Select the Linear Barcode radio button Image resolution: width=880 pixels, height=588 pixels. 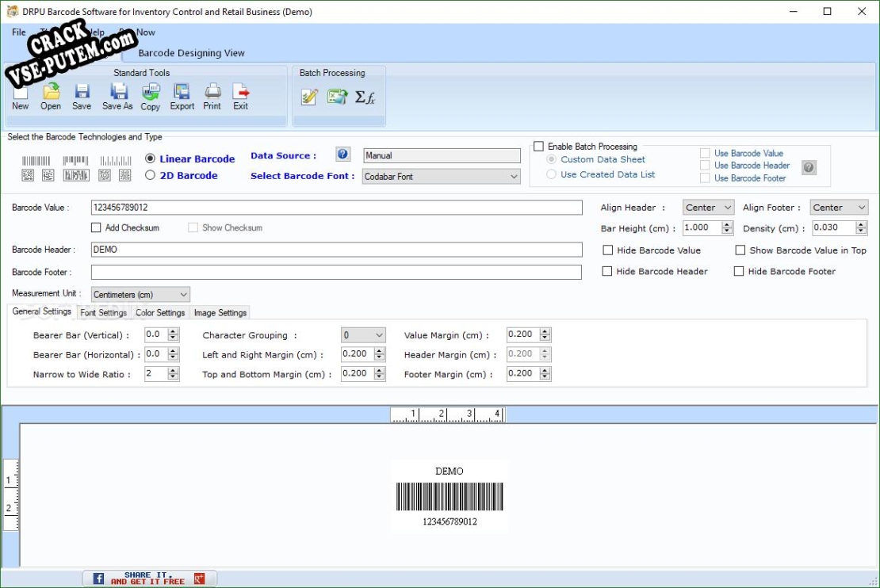coord(150,158)
